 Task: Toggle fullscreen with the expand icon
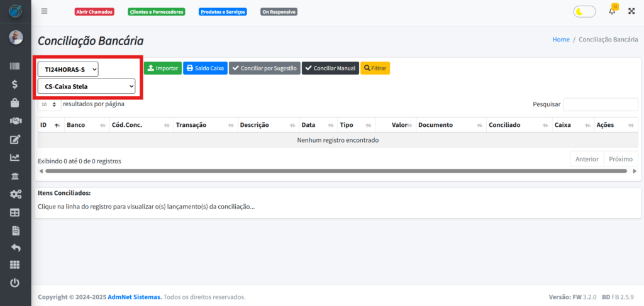point(631,11)
